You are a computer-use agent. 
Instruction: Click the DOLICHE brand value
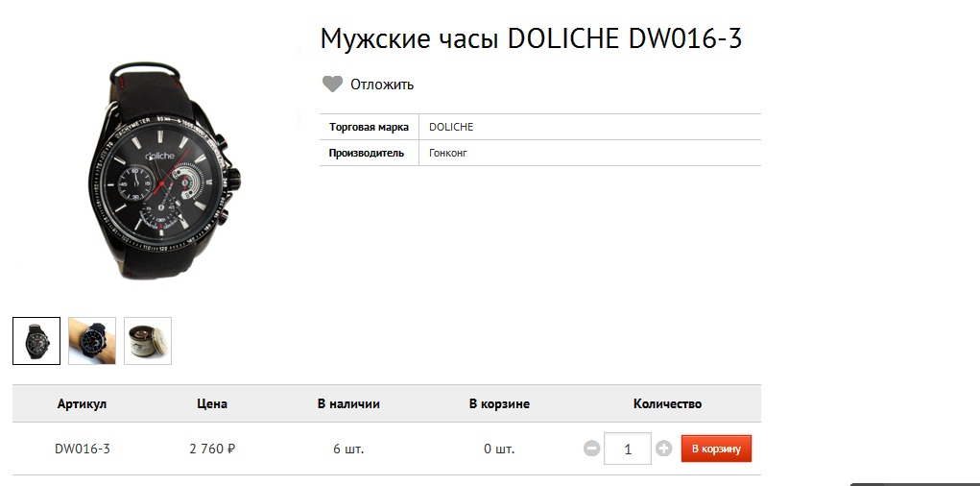click(x=451, y=127)
